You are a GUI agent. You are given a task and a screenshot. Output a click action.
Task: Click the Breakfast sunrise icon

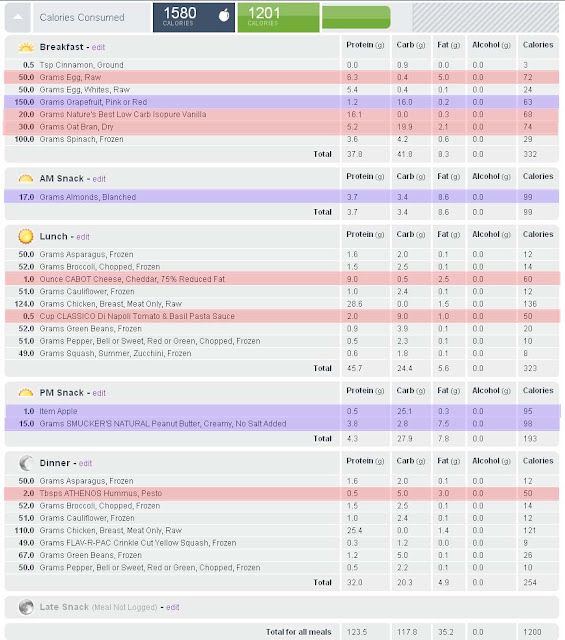[x=26, y=47]
